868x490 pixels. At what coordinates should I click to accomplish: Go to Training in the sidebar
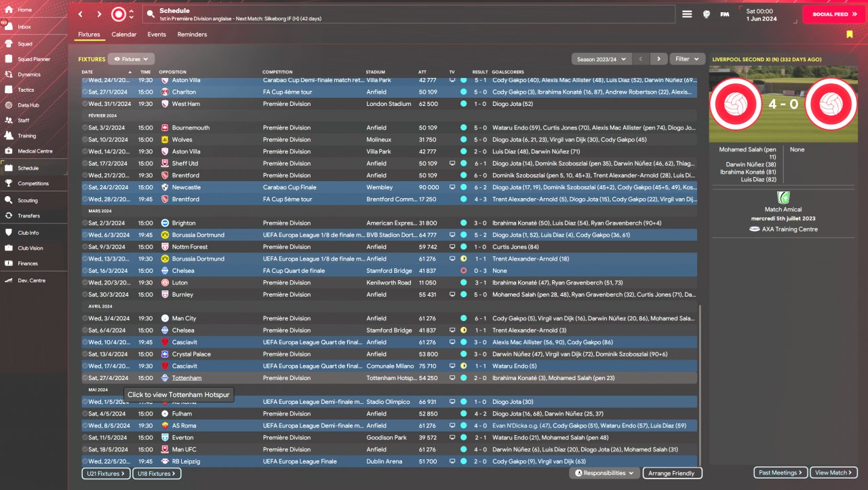(x=27, y=136)
